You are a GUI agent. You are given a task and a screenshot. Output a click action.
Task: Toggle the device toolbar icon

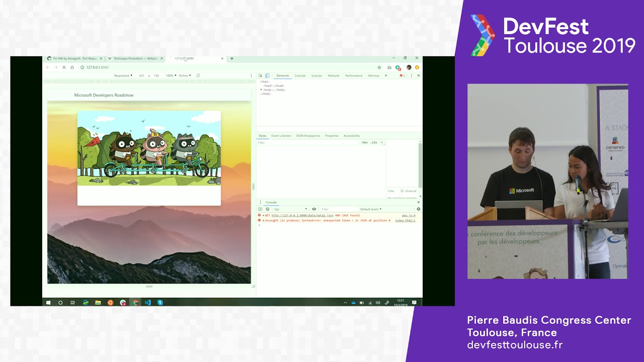(x=267, y=75)
